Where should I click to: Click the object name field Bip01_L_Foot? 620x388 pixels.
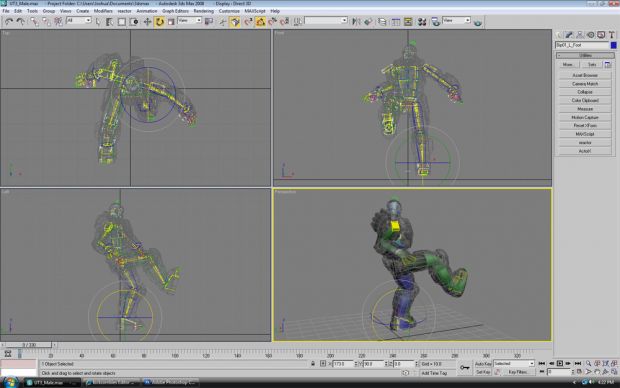pyautogui.click(x=582, y=45)
